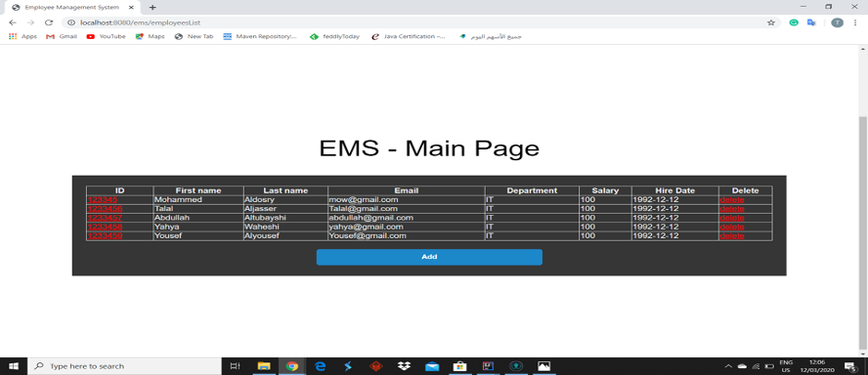Open the Java Certification bookmark
This screenshot has width=868, height=375.
pos(409,36)
